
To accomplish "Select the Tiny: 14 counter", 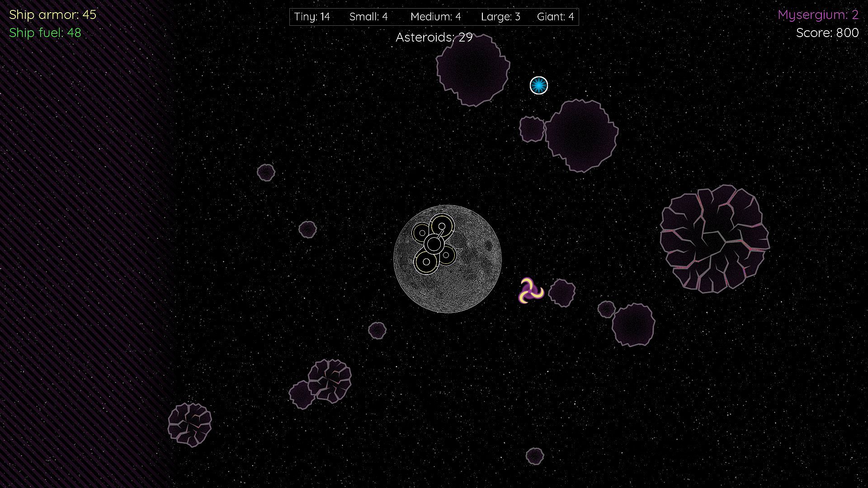I will (312, 17).
